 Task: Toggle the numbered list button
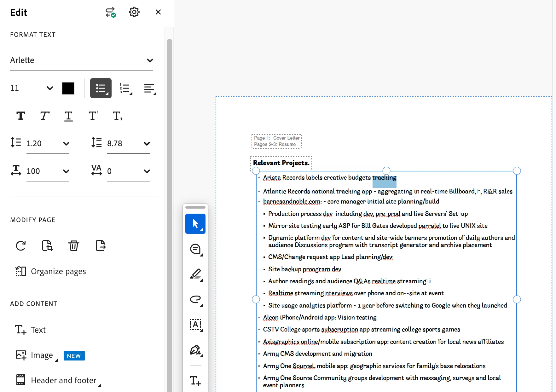[126, 89]
